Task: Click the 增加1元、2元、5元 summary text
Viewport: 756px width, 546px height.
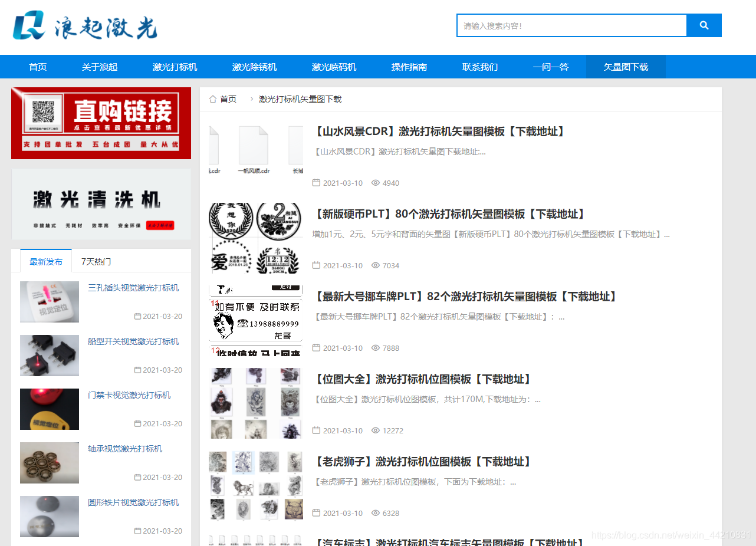Action: pyautogui.click(x=491, y=234)
